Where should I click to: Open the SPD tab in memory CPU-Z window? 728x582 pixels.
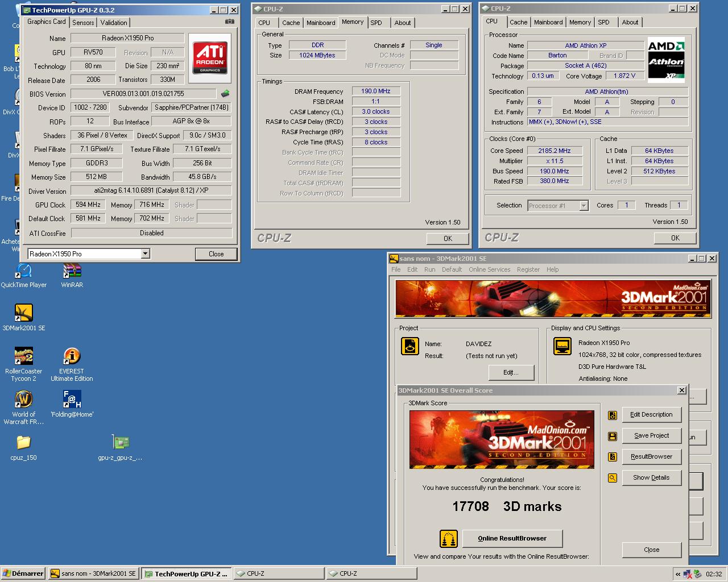pyautogui.click(x=376, y=23)
